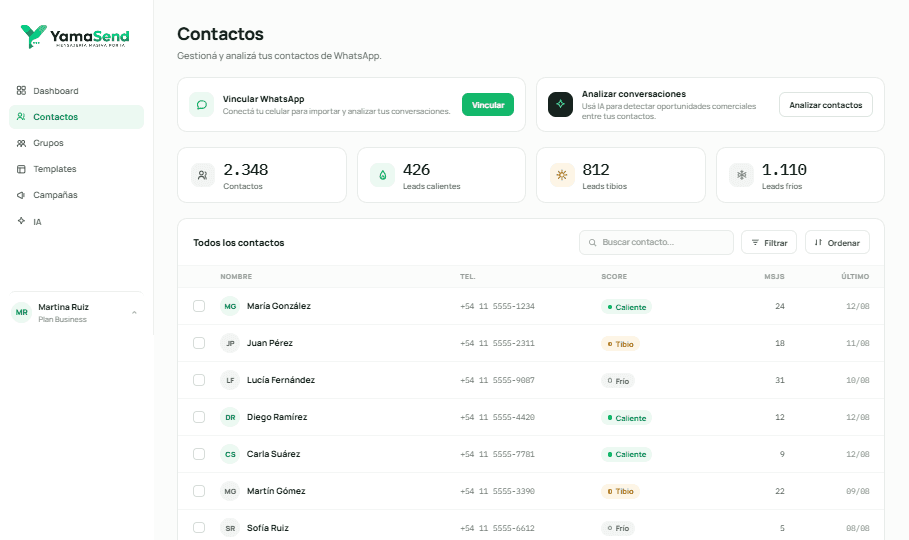The width and height of the screenshot is (909, 540).
Task: Click phone number +54 11 5555-7781
Action: [497, 454]
